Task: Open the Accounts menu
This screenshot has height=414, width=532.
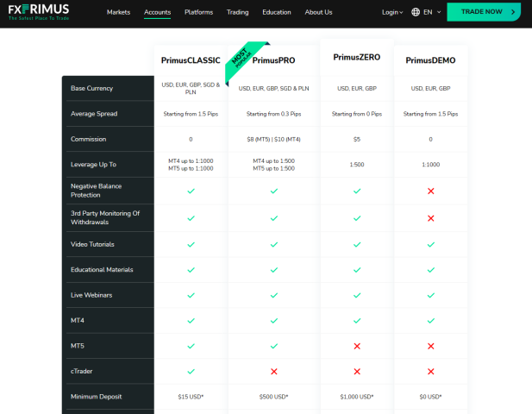Action: tap(158, 12)
